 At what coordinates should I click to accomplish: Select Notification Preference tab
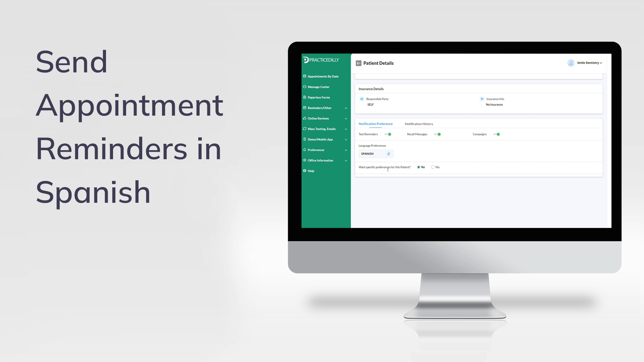(x=376, y=124)
